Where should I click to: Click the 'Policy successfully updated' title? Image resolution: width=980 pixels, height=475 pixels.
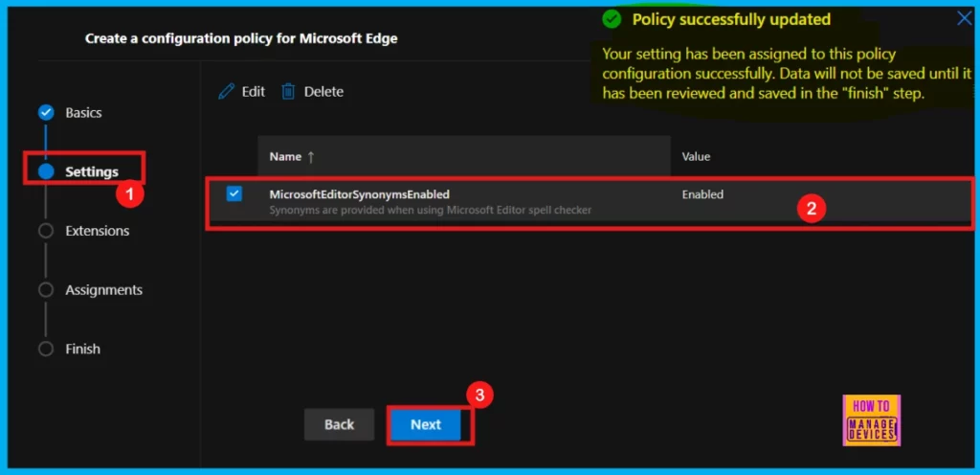731,19
